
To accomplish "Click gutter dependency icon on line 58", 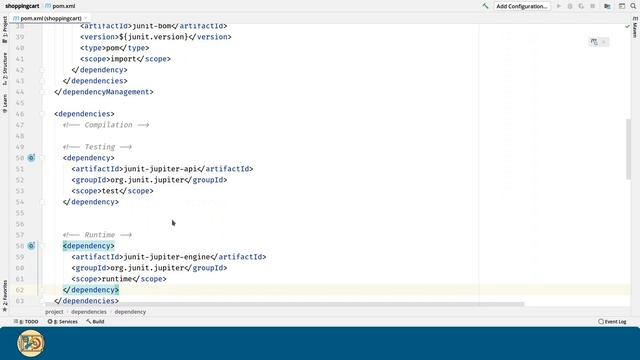I will 31,246.
